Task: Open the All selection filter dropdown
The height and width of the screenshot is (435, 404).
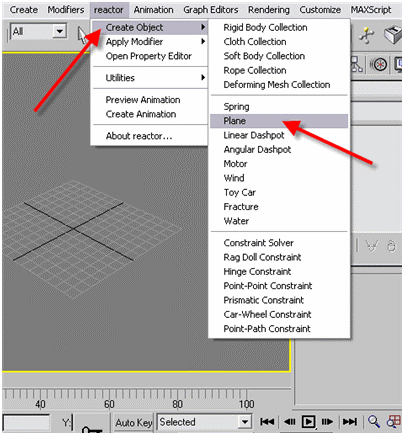Action: point(38,32)
